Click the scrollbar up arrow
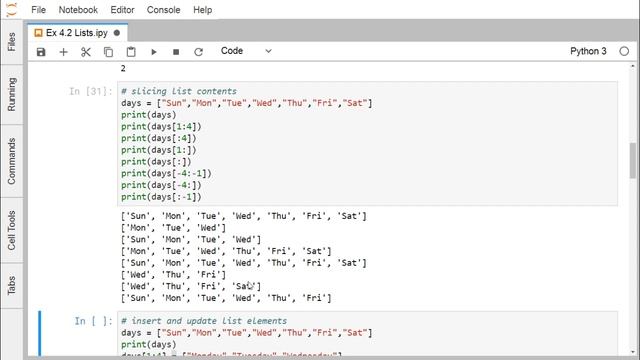The width and height of the screenshot is (640, 360). (633, 66)
